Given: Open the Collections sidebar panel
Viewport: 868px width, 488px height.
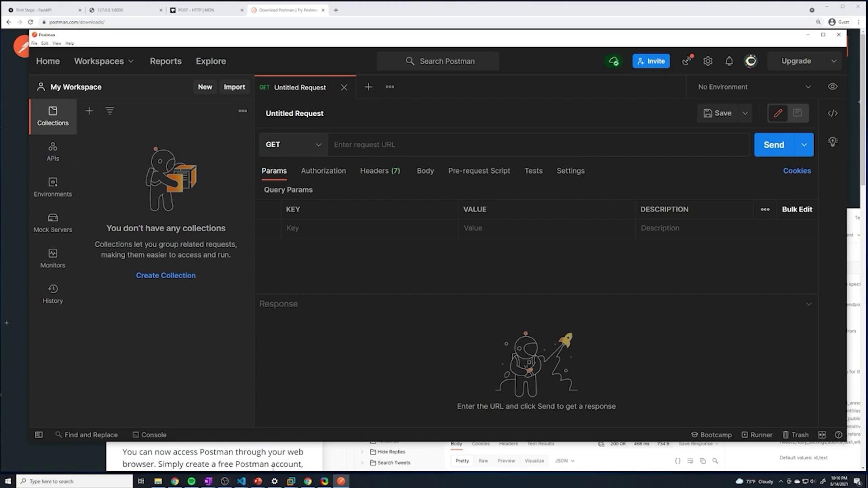Looking at the screenshot, I should coord(53,116).
